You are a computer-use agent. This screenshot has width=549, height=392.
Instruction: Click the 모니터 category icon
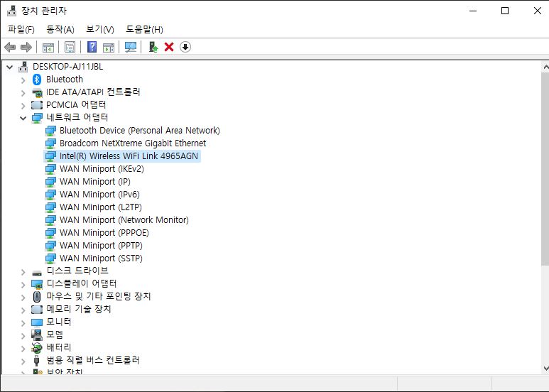pos(37,322)
